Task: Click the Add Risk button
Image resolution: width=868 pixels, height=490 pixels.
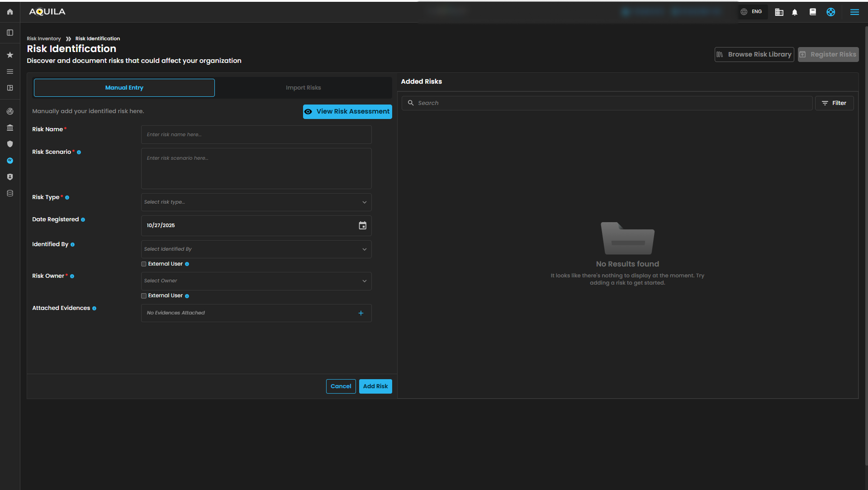Action: tap(375, 386)
